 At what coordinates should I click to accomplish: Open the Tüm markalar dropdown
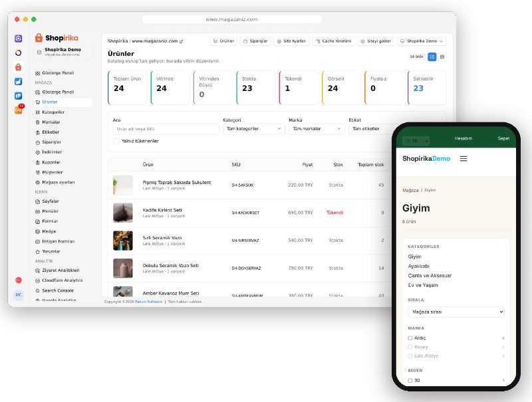tap(317, 129)
